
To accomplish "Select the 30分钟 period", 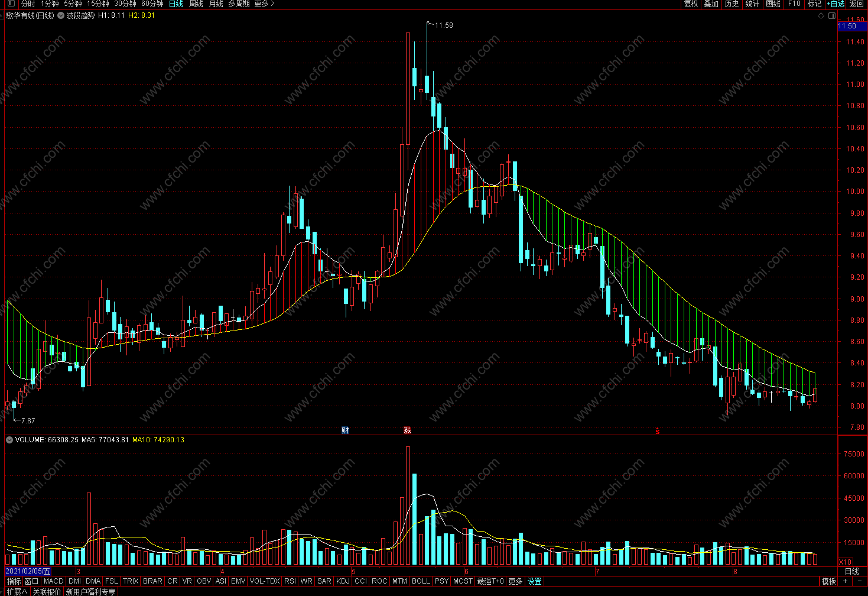I will [125, 4].
